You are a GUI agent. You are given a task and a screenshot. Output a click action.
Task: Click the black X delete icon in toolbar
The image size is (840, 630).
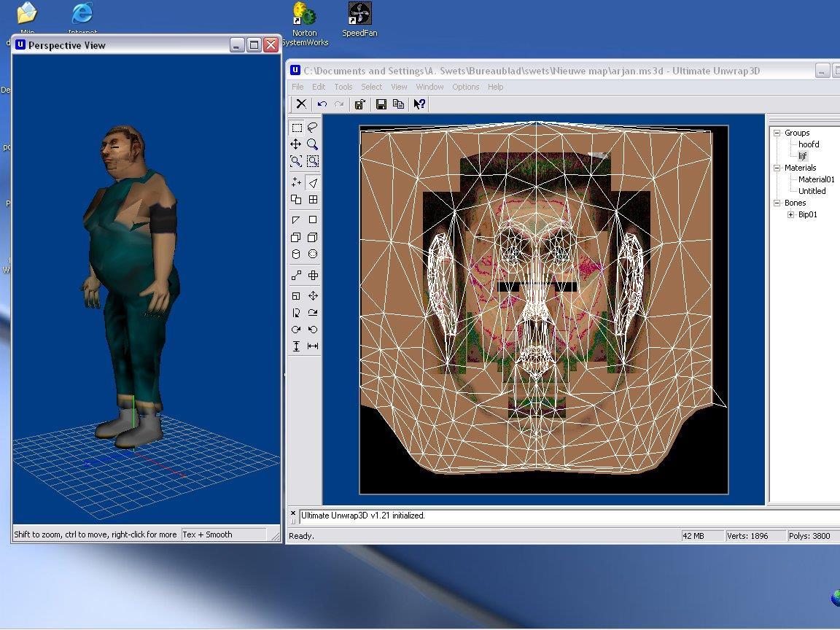tap(301, 104)
